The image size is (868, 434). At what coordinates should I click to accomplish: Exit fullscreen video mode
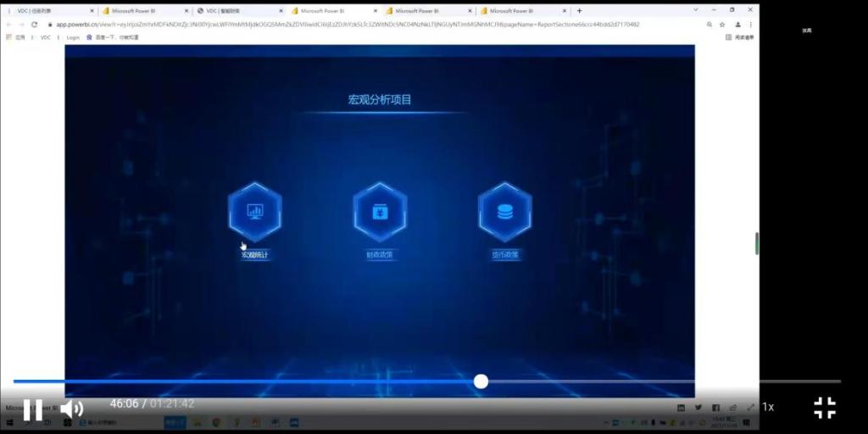point(825,408)
